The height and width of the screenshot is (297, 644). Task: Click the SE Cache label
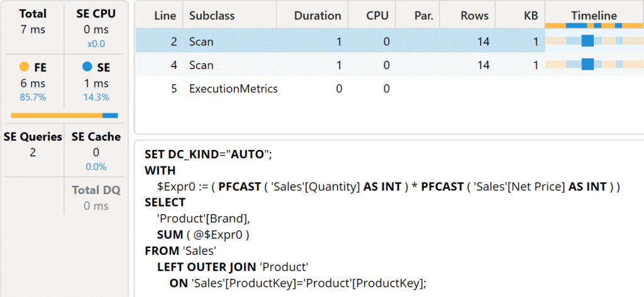point(96,137)
